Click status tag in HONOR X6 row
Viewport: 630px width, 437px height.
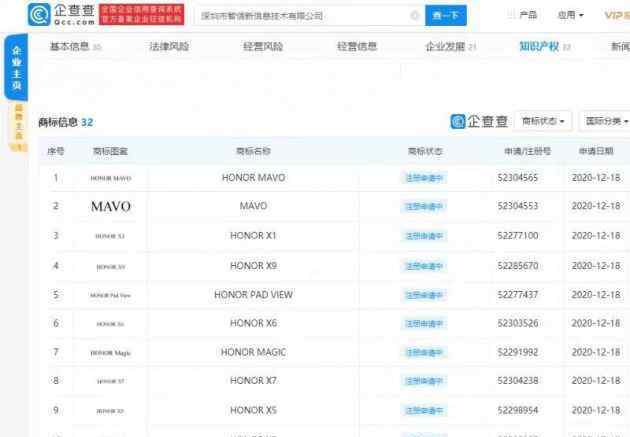tap(424, 324)
